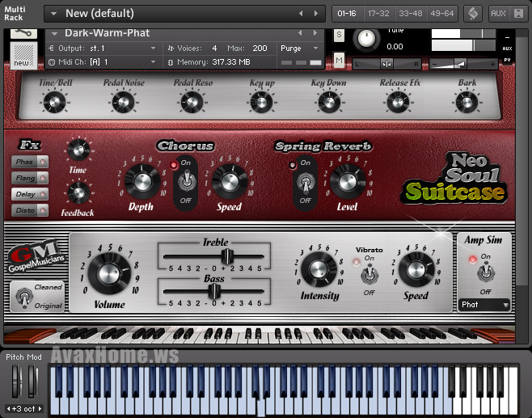The height and width of the screenshot is (418, 532).
Task: Switch to rack page 49-64
Action: click(x=442, y=14)
